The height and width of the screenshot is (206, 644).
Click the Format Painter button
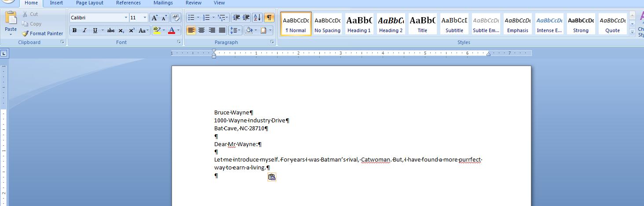[43, 33]
